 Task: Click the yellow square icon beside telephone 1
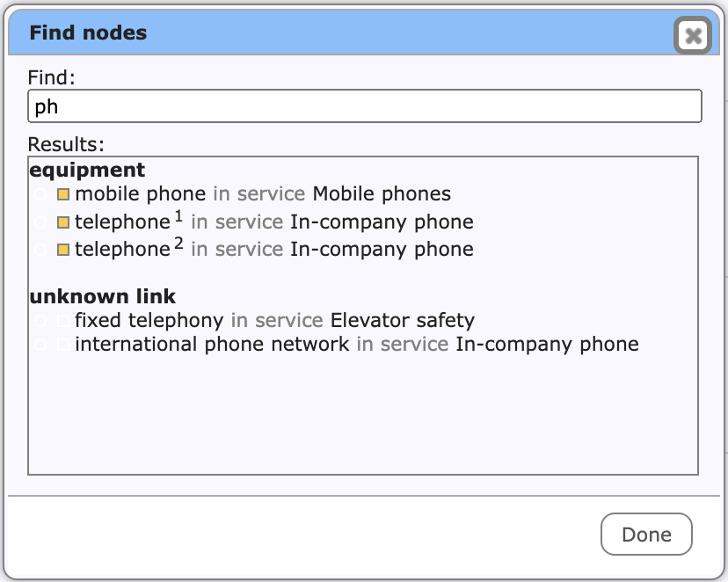tap(63, 222)
